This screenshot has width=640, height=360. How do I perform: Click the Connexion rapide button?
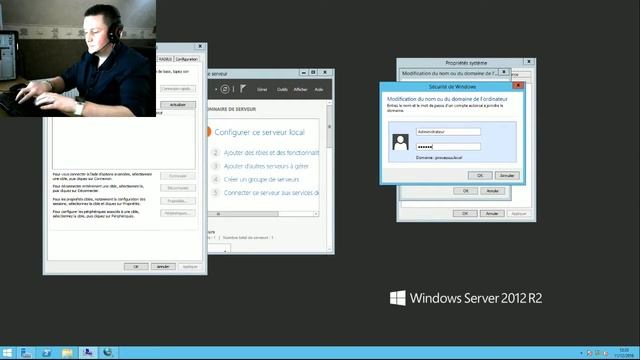click(x=178, y=89)
